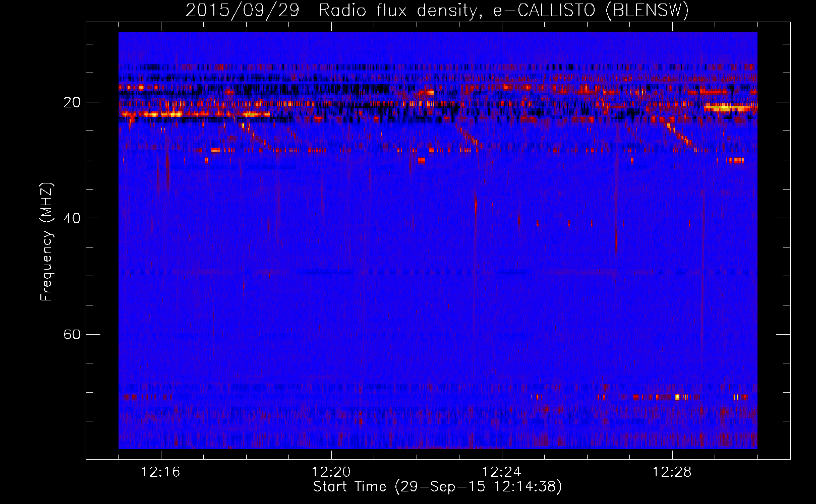Click the 12:24 time tick label
This screenshot has width=816, height=504.
502,472
